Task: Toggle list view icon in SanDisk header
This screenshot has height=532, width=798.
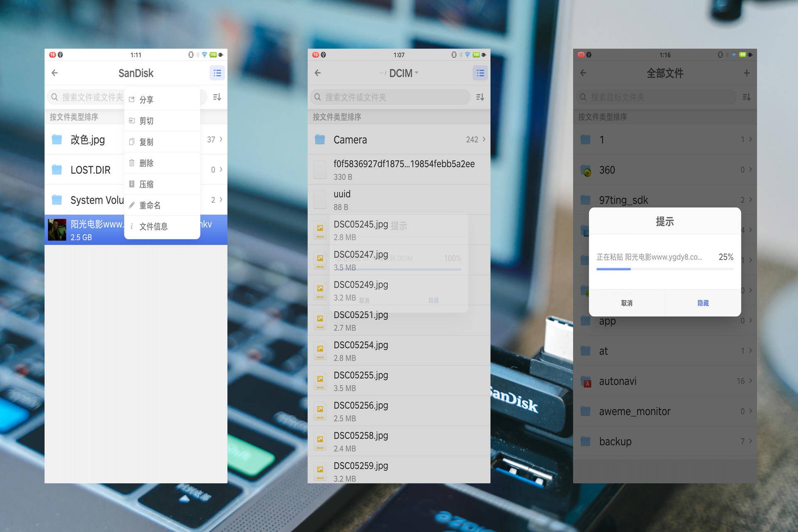Action: tap(217, 73)
